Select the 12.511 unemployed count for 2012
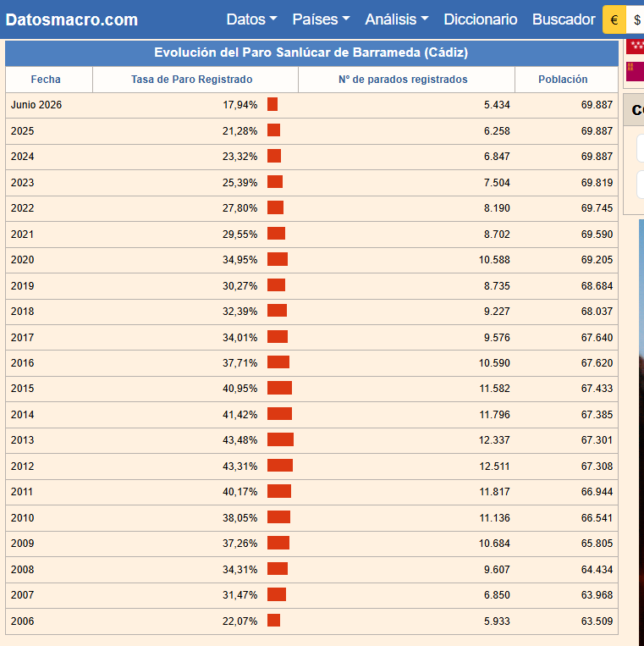This screenshot has height=646, width=644. (x=494, y=466)
